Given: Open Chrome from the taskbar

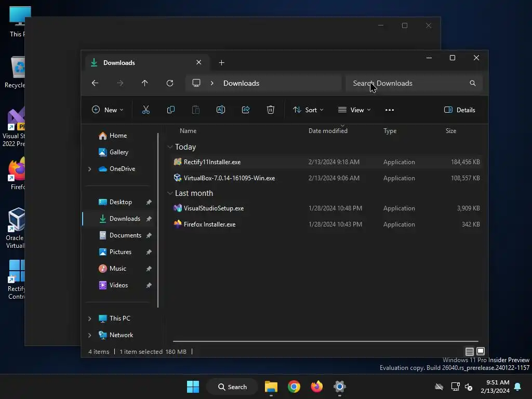Looking at the screenshot, I should point(294,387).
